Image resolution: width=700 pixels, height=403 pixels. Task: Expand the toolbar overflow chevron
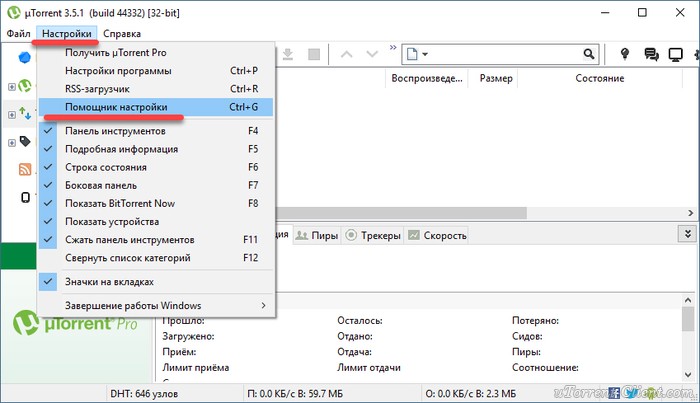393,47
